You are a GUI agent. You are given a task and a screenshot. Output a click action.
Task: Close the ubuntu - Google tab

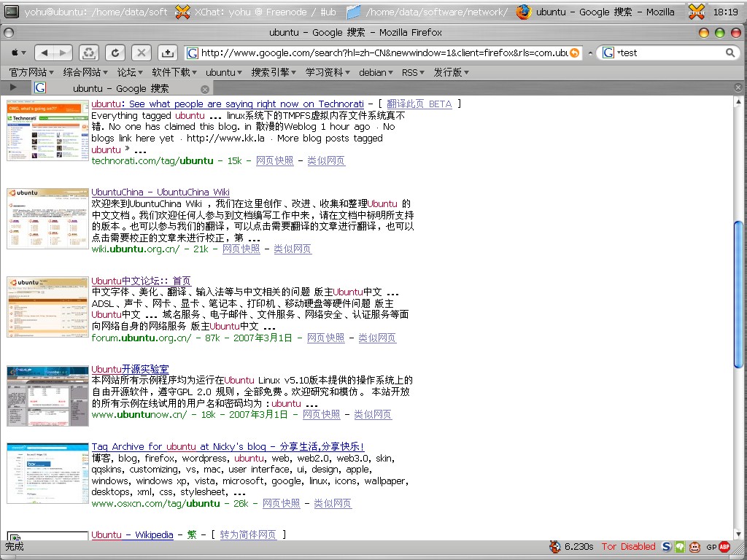click(x=205, y=89)
